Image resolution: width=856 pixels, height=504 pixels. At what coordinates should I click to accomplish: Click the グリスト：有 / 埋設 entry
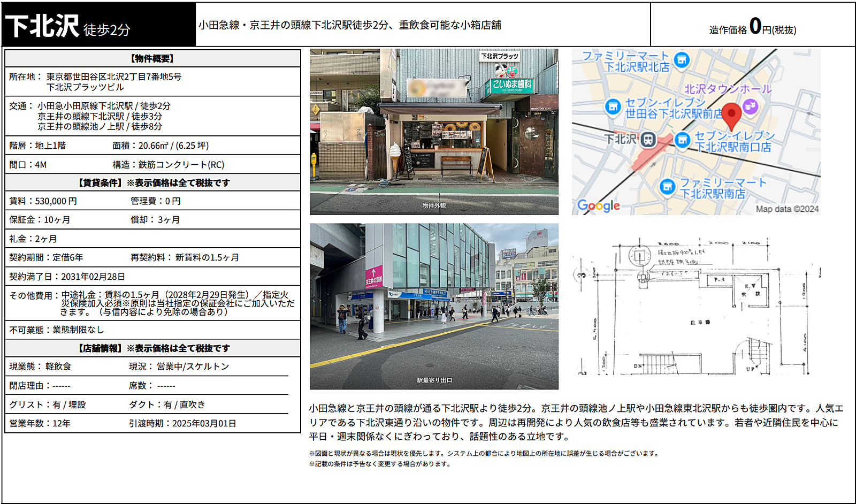[47, 404]
